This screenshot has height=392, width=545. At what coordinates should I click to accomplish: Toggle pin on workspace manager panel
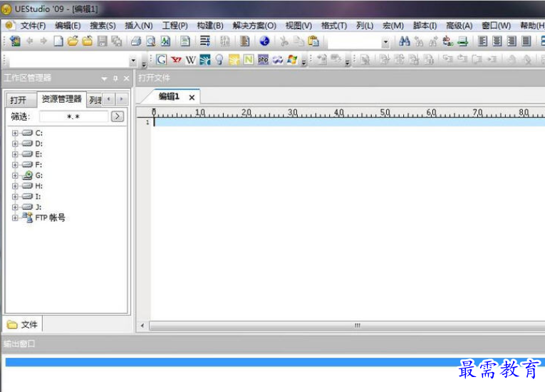[115, 78]
